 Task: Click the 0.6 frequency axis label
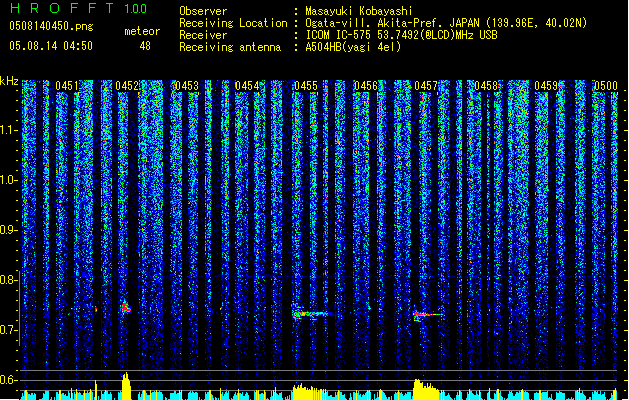click(8, 380)
